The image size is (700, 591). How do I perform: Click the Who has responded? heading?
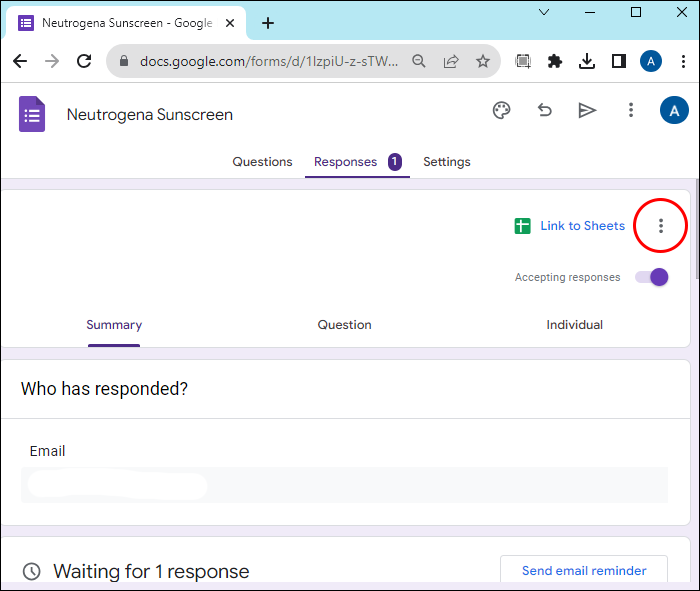click(104, 389)
